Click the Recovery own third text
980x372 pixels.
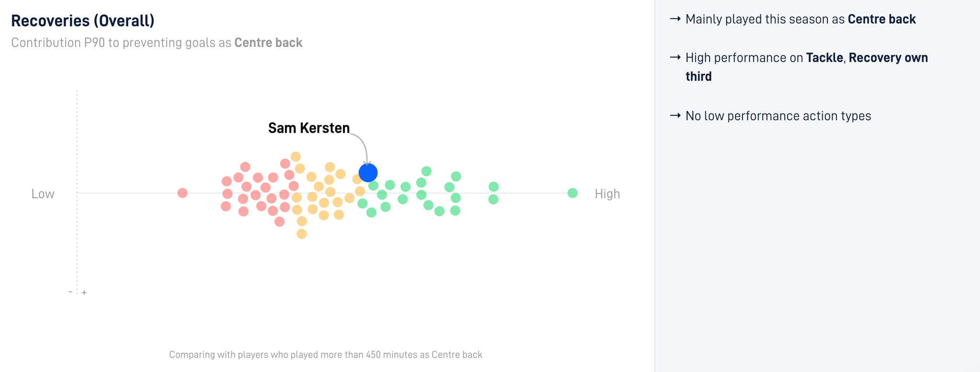807,67
